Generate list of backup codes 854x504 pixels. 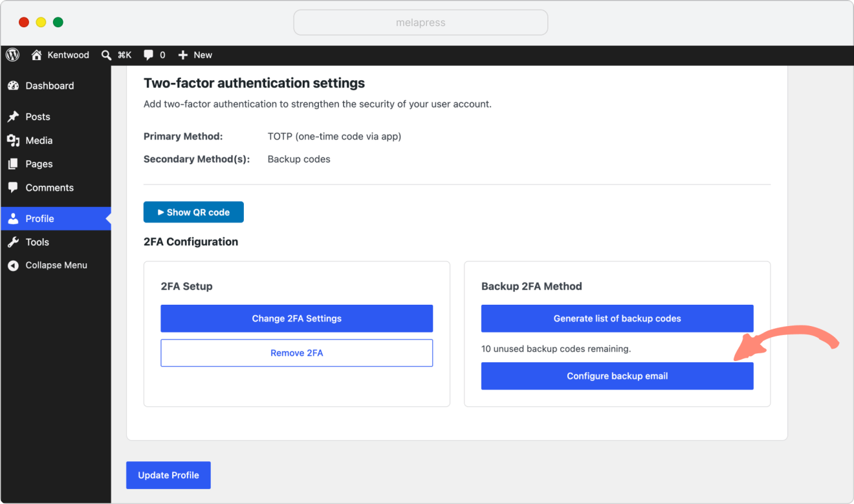[617, 318]
